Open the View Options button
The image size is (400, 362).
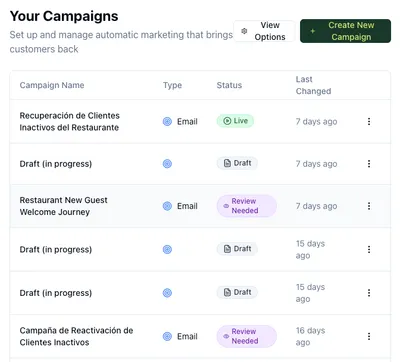(x=264, y=31)
